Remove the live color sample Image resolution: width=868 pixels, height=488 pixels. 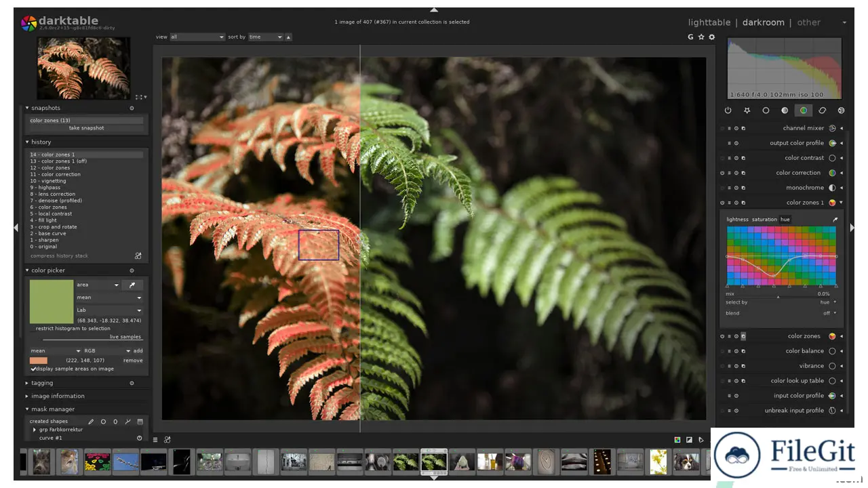[x=133, y=361]
